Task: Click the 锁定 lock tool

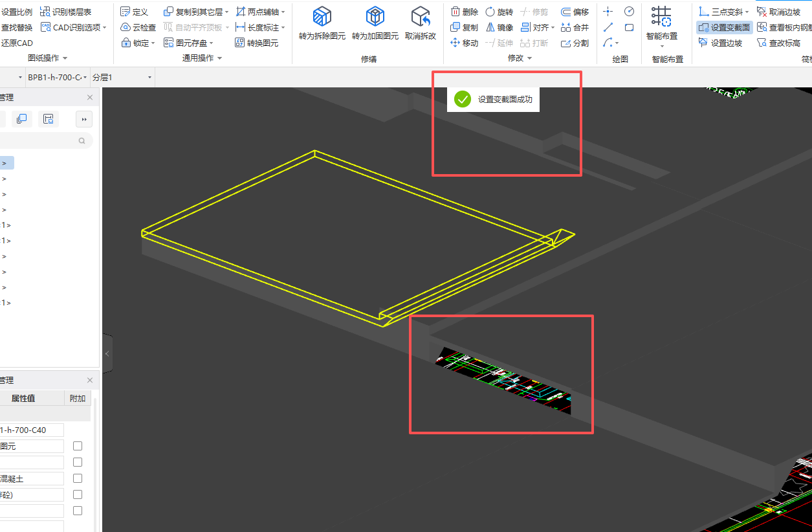Action: (x=138, y=43)
